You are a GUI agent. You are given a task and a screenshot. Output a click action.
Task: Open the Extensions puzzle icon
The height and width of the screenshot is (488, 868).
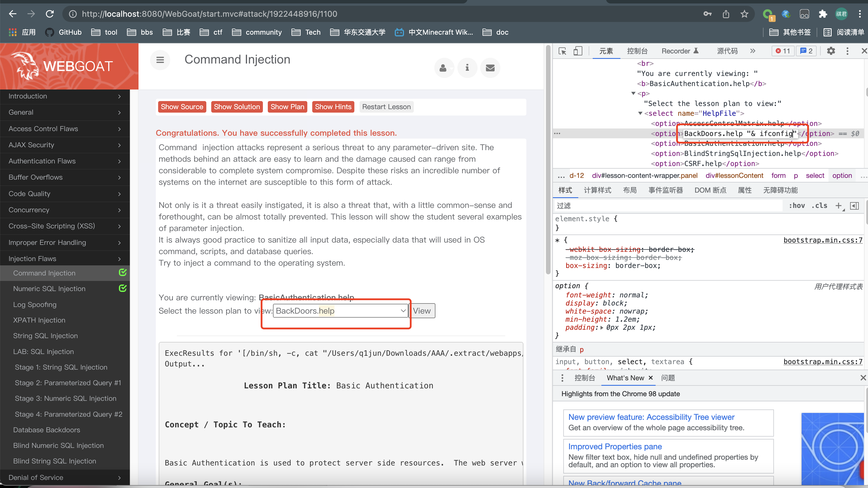(x=823, y=14)
